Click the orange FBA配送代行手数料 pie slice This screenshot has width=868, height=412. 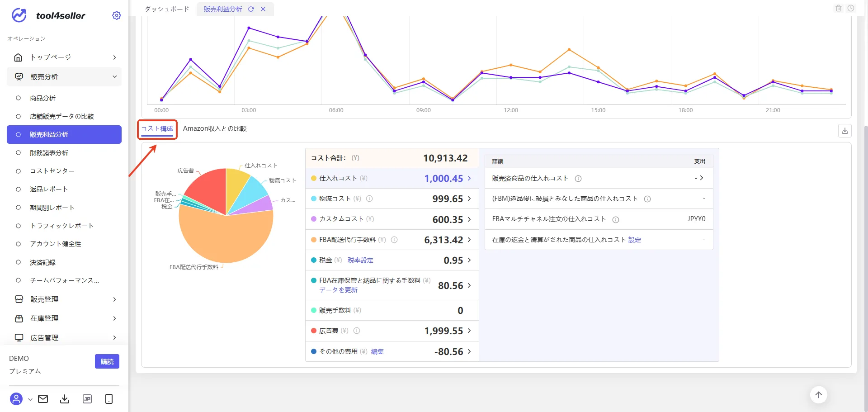click(x=226, y=237)
